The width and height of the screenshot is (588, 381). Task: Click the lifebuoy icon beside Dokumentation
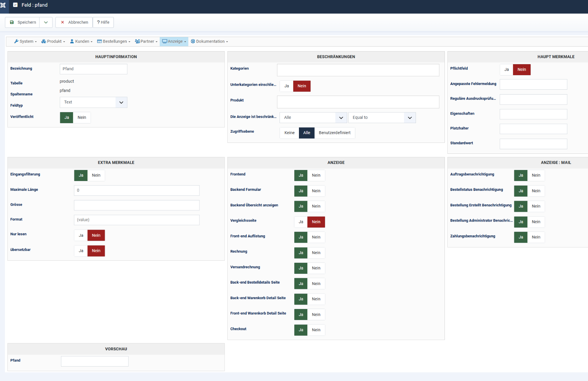pyautogui.click(x=193, y=41)
